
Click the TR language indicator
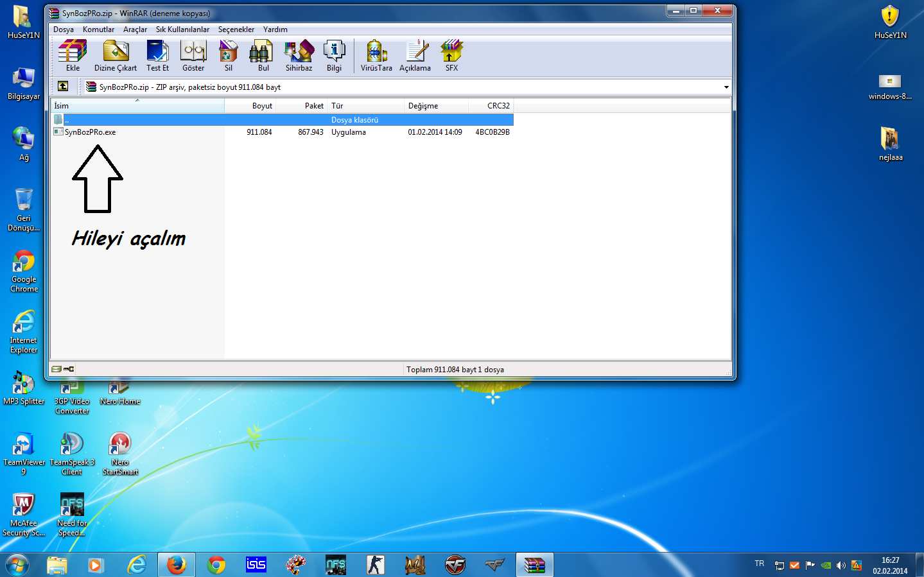point(760,564)
